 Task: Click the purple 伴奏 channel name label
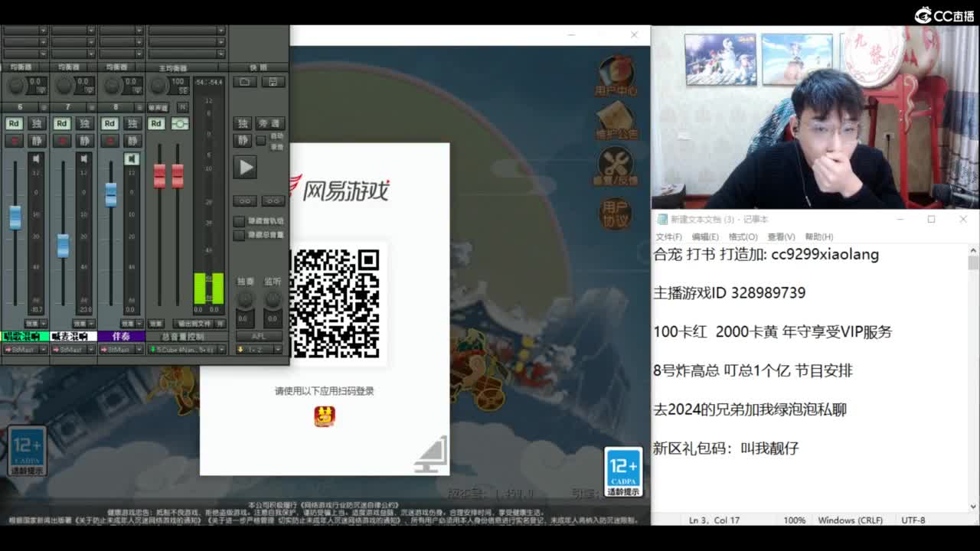point(121,336)
